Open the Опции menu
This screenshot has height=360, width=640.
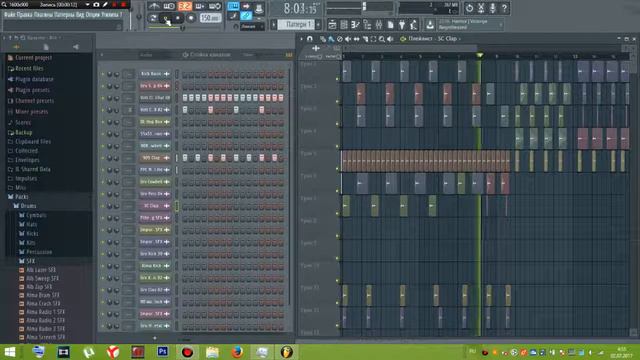(x=93, y=15)
